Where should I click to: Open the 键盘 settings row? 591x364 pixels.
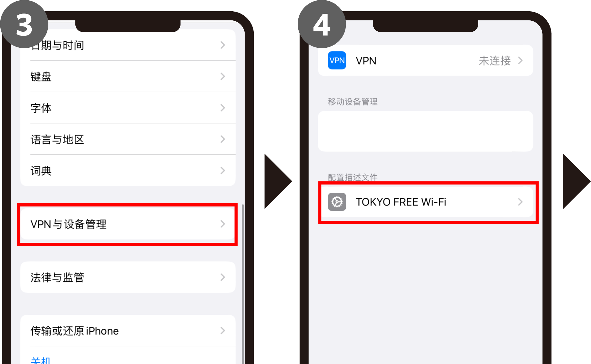click(x=128, y=76)
